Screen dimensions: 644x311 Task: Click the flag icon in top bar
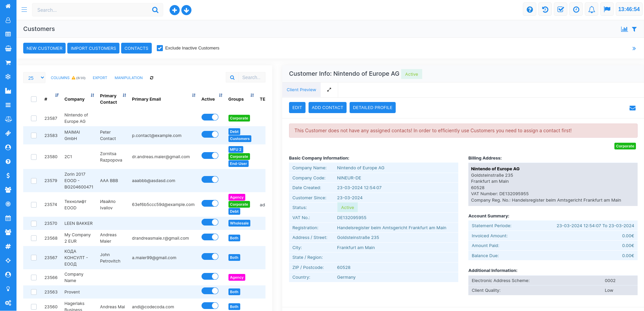coord(607,10)
